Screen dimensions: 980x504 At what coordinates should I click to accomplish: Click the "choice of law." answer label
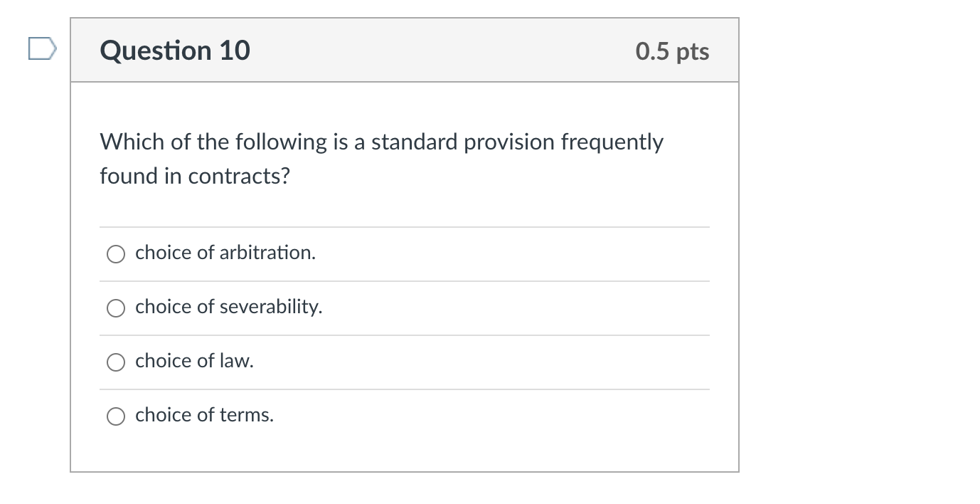point(194,361)
